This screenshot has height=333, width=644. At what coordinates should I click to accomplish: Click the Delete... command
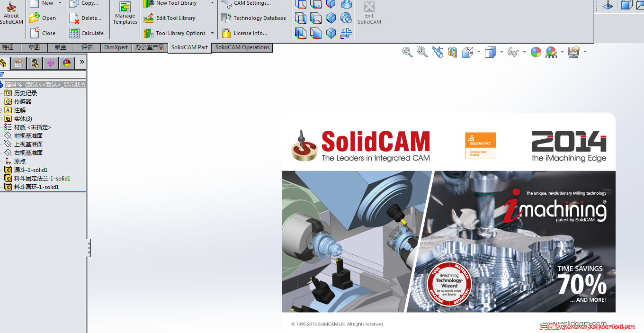pos(85,18)
